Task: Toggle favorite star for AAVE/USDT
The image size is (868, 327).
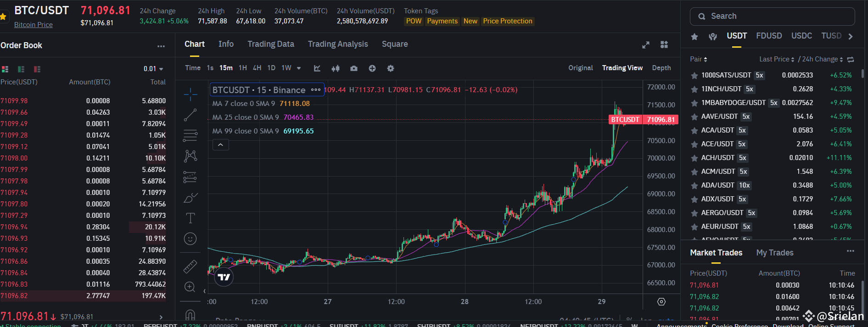Action: [694, 117]
